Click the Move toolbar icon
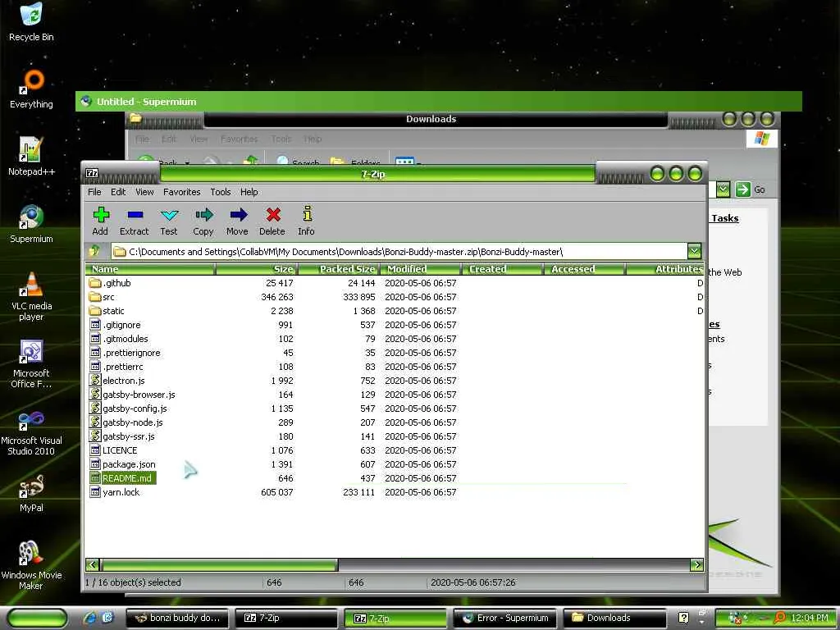 click(x=239, y=215)
